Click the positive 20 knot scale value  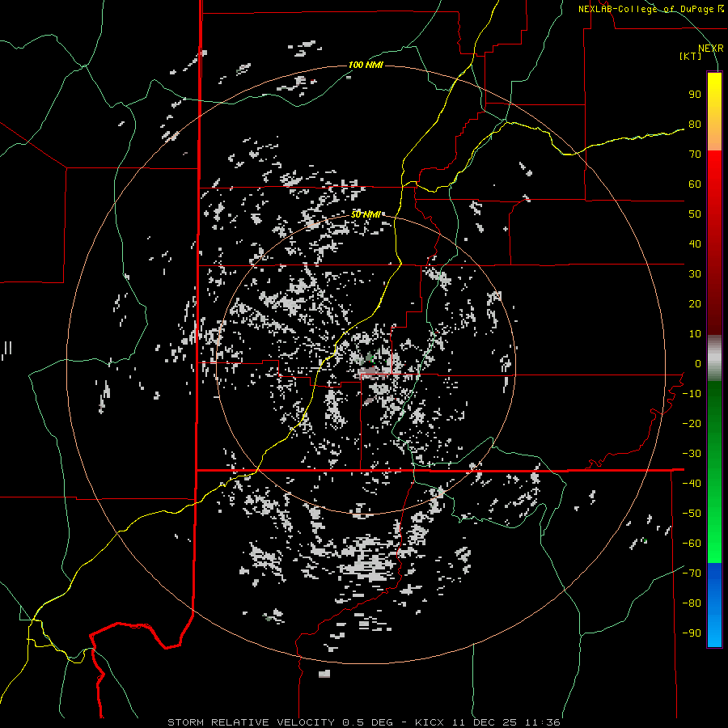[695, 304]
